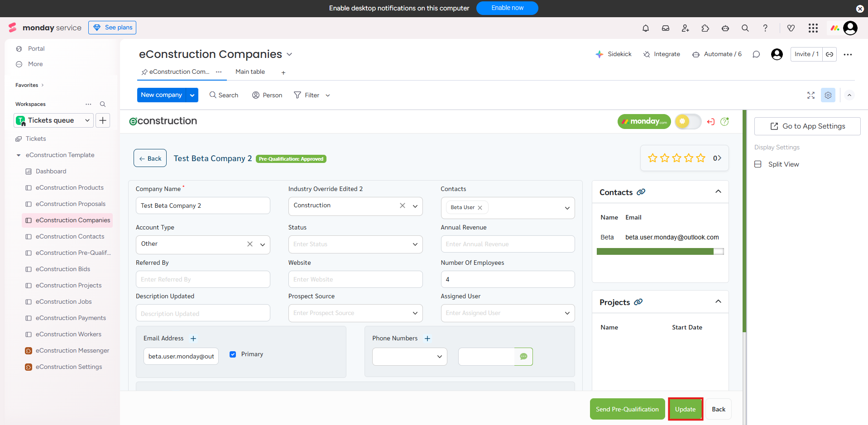Click the send SMS chat icon
This screenshot has height=425, width=868.
click(523, 357)
